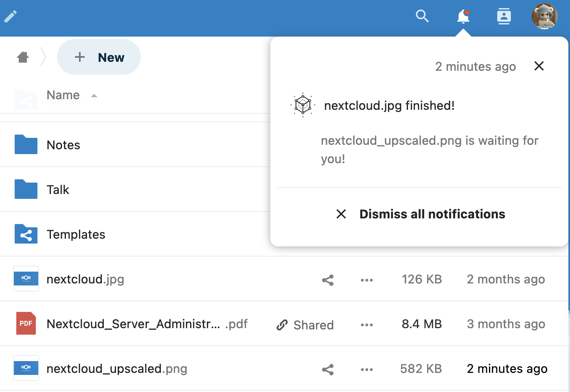Open the Nextcloud_Server_Administr... .pdf file
This screenshot has height=392, width=570.
[x=147, y=324]
